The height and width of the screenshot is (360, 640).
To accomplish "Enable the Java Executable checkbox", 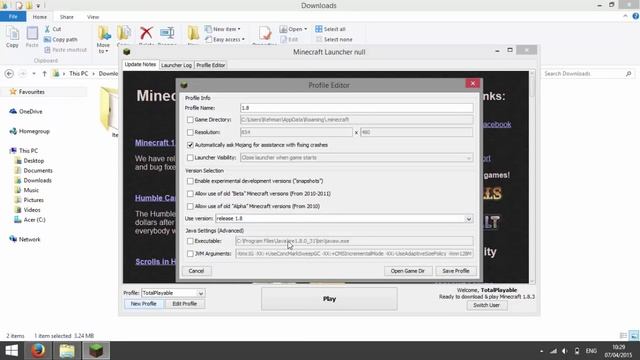I will click(190, 241).
